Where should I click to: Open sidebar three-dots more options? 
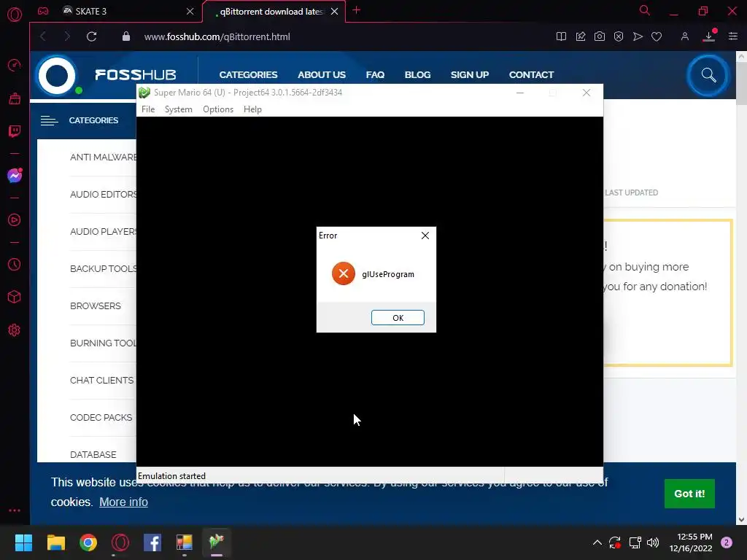pos(15,510)
